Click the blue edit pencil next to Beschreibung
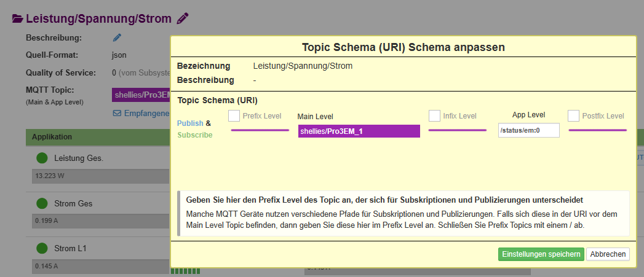 [x=117, y=38]
